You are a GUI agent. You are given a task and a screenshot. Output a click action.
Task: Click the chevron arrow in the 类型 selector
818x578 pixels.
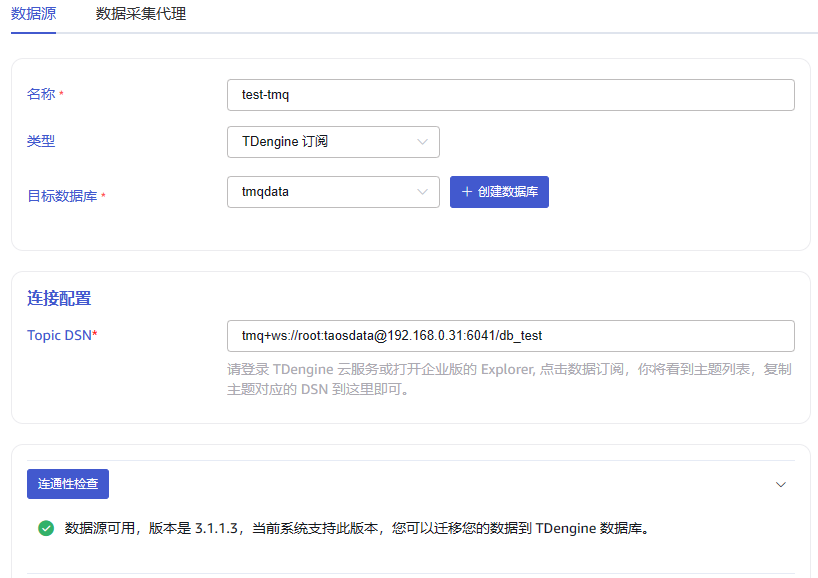[x=422, y=142]
